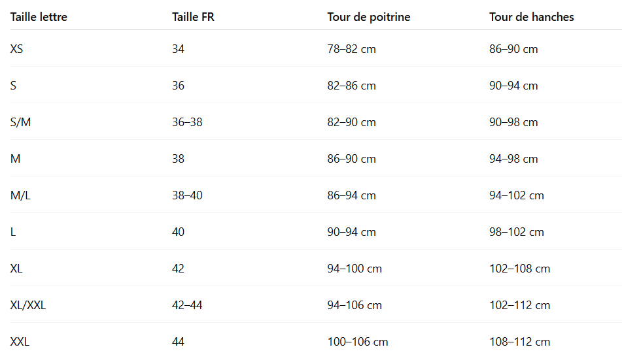Click the 'Tour de poitrine' column header
This screenshot has width=622, height=364.
[369, 17]
